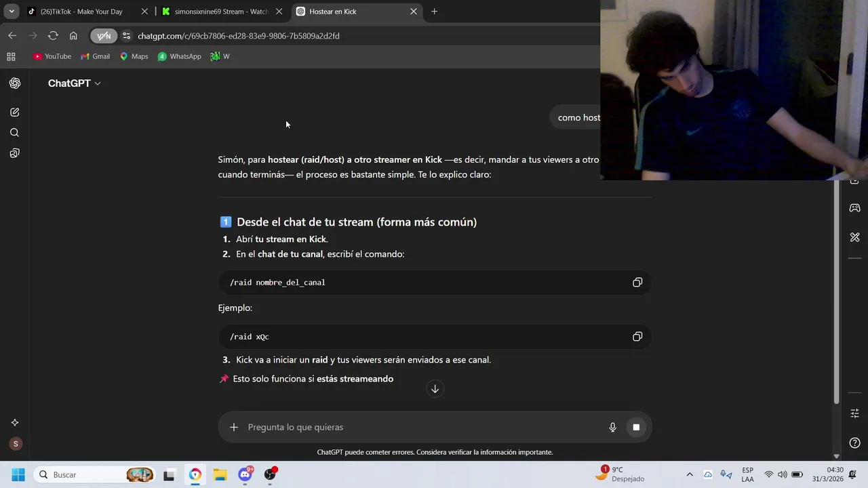Open the Wi-Fi network tray icon

point(768,474)
